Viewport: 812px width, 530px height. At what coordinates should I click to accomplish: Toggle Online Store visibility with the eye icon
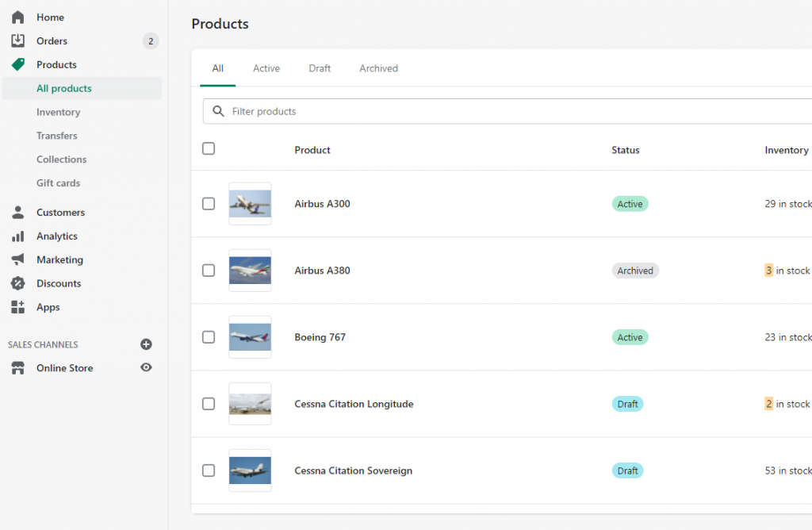coord(146,367)
